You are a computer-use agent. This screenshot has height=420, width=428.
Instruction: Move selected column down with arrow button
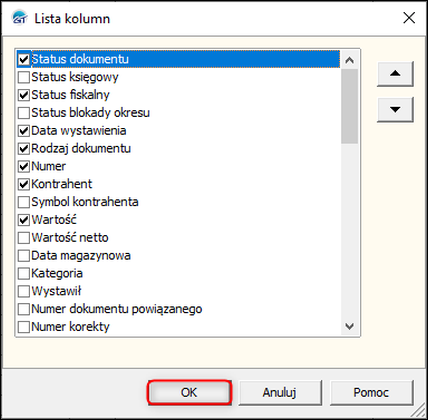point(395,109)
